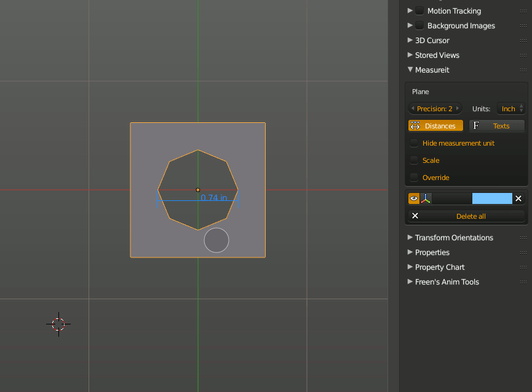Click the blue color swatch on the measurement row
Image resolution: width=532 pixels, height=392 pixels.
[x=492, y=198]
